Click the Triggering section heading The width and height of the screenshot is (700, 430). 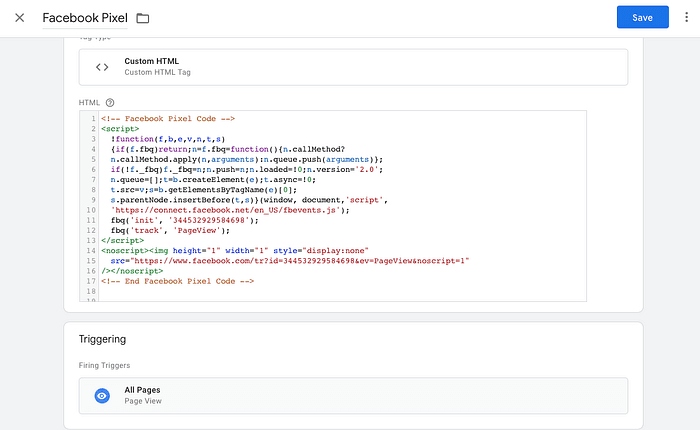(102, 339)
